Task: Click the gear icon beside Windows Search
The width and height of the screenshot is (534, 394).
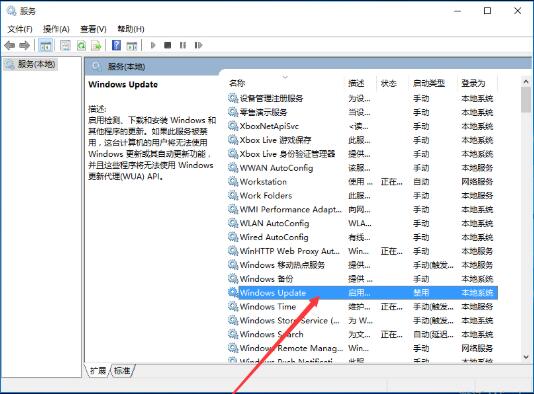Action: click(233, 334)
